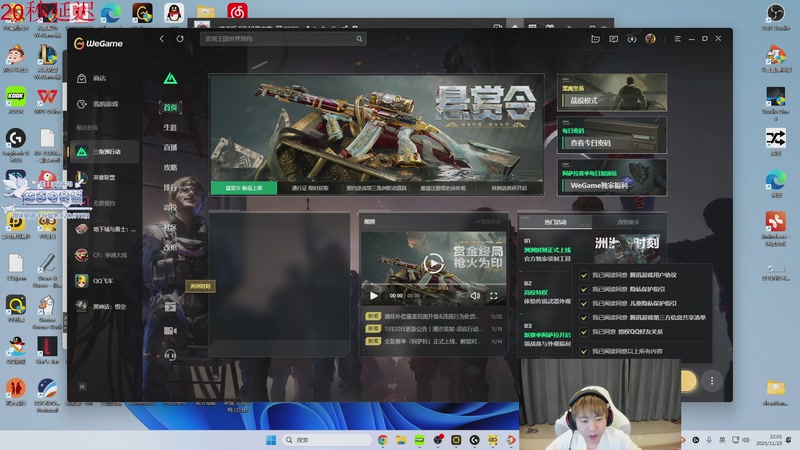Open the OBS Studio desktop shortcut
The image size is (800, 450).
(x=776, y=16)
